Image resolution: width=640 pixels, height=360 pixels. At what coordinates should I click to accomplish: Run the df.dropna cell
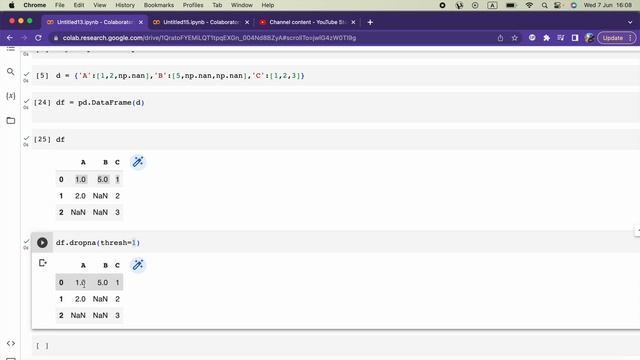pos(42,242)
